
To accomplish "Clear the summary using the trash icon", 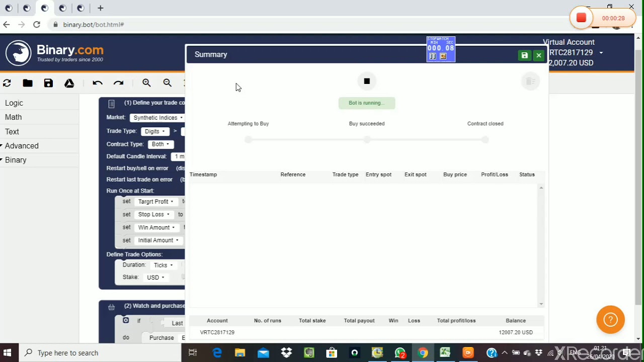I will [x=530, y=81].
